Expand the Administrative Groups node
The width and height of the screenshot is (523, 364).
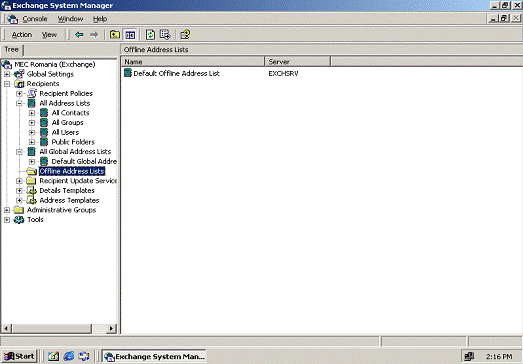(7, 210)
